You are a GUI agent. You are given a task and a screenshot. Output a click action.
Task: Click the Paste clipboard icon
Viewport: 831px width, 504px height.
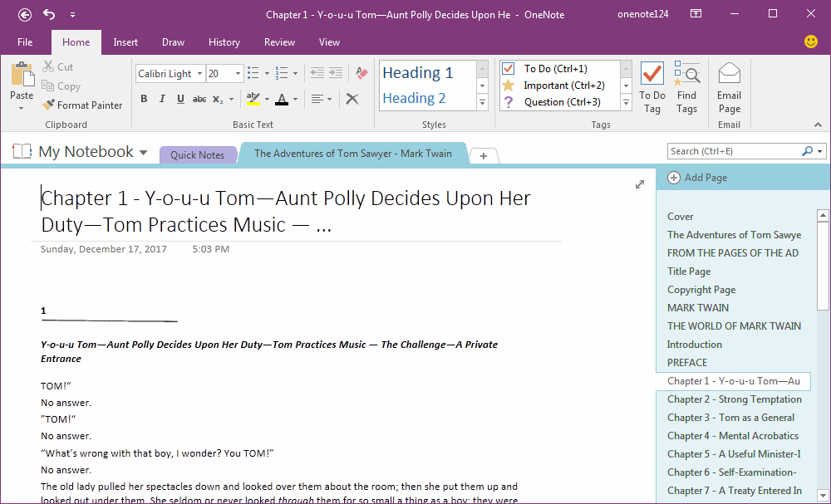22,74
